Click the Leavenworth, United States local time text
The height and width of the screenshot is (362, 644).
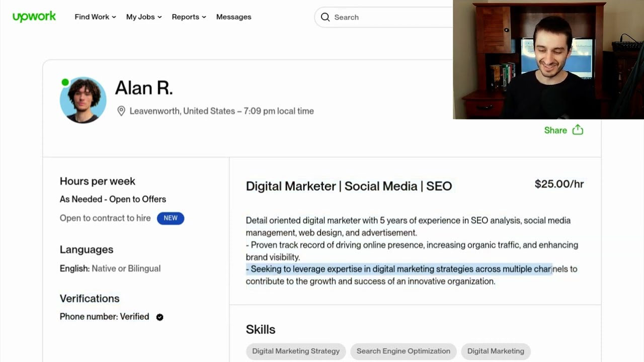[x=222, y=111]
